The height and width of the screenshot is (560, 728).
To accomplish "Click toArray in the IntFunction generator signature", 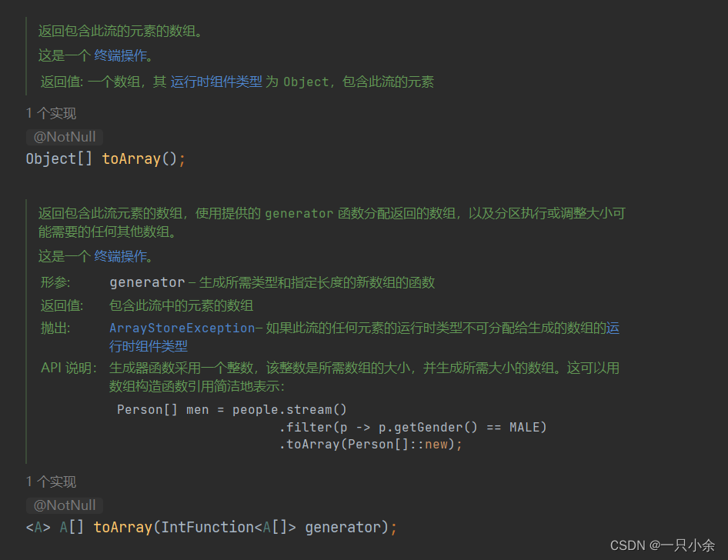I will pos(122,528).
